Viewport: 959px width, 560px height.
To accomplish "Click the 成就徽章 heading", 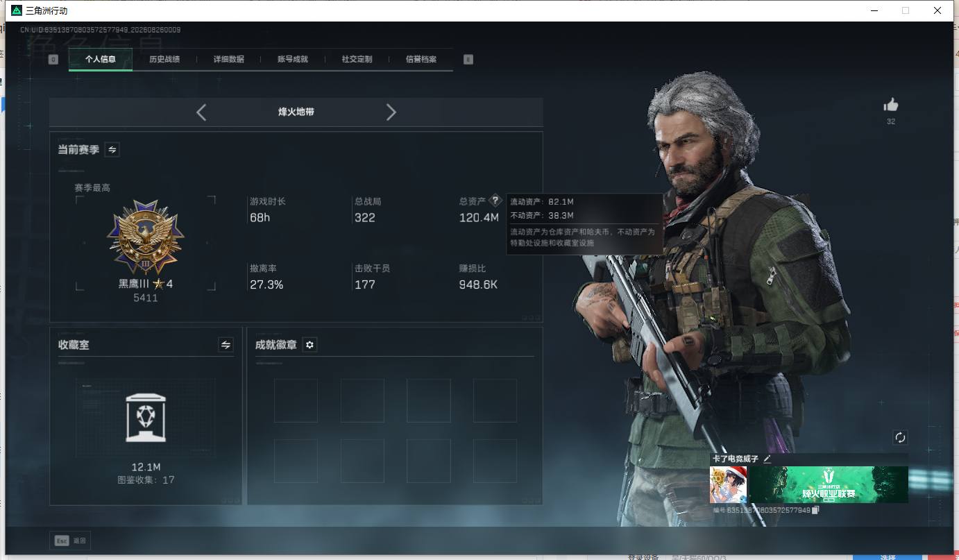I will point(276,345).
